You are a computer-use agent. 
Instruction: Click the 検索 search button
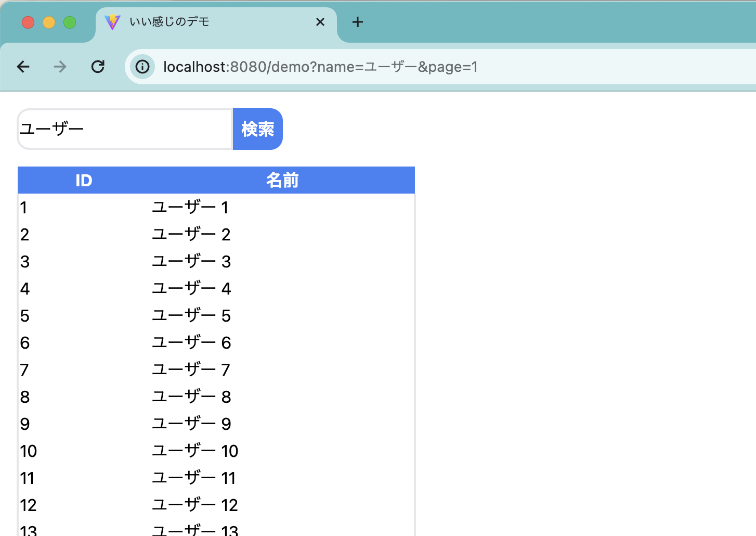[257, 129]
